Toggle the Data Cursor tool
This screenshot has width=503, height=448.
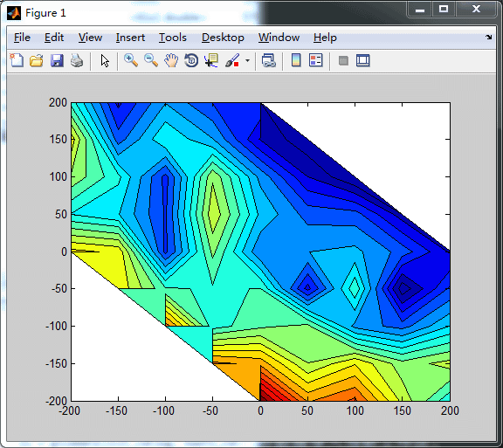pyautogui.click(x=211, y=60)
